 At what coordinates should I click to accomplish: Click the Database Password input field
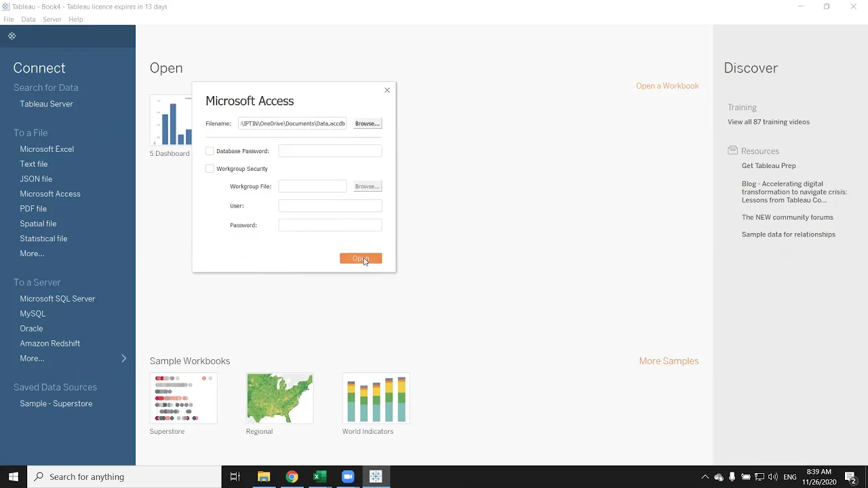pyautogui.click(x=330, y=151)
